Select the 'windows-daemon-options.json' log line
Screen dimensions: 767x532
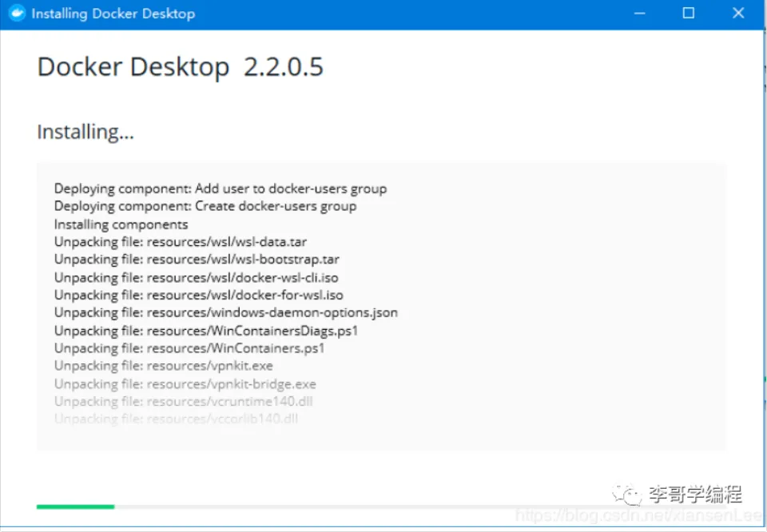click(226, 312)
